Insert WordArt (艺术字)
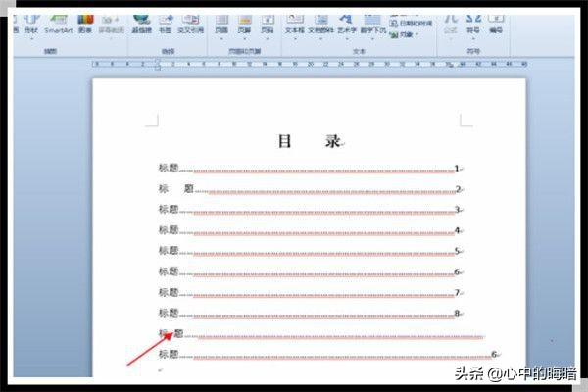Viewport: 588px width, 392px height. 347,25
